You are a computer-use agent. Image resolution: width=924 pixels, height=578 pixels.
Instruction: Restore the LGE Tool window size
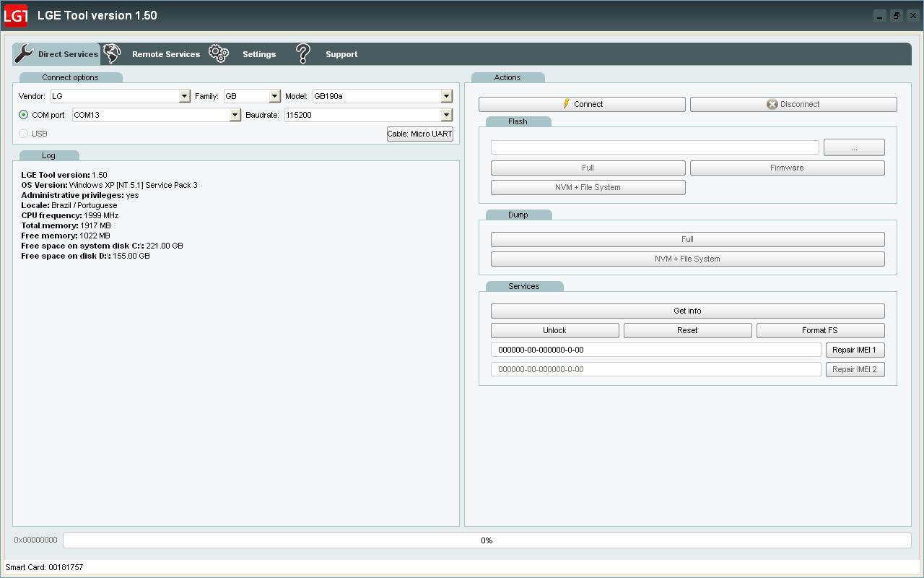(x=897, y=15)
